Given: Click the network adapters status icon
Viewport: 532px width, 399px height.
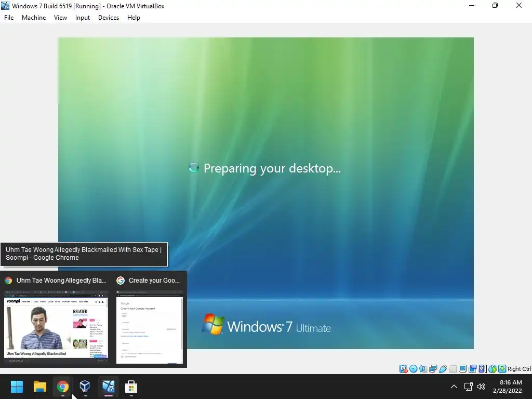Looking at the screenshot, I should (433, 369).
